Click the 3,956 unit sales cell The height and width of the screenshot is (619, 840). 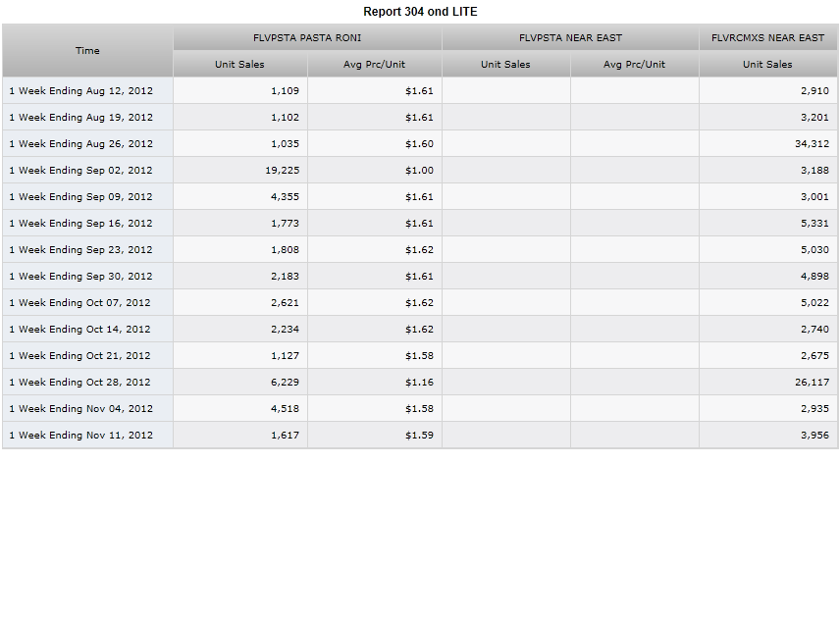point(768,436)
